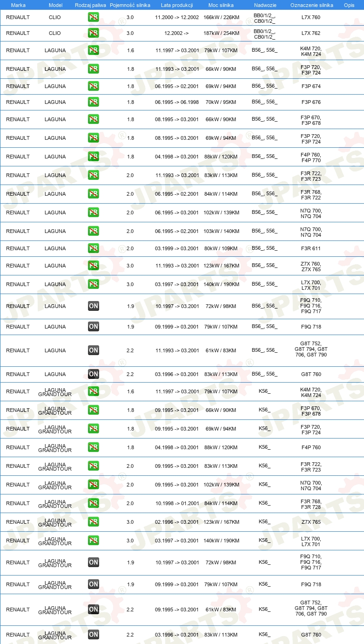Click PB icon in Laguna Grandtour 2.0 102kW / 139KM row

click(x=94, y=485)
